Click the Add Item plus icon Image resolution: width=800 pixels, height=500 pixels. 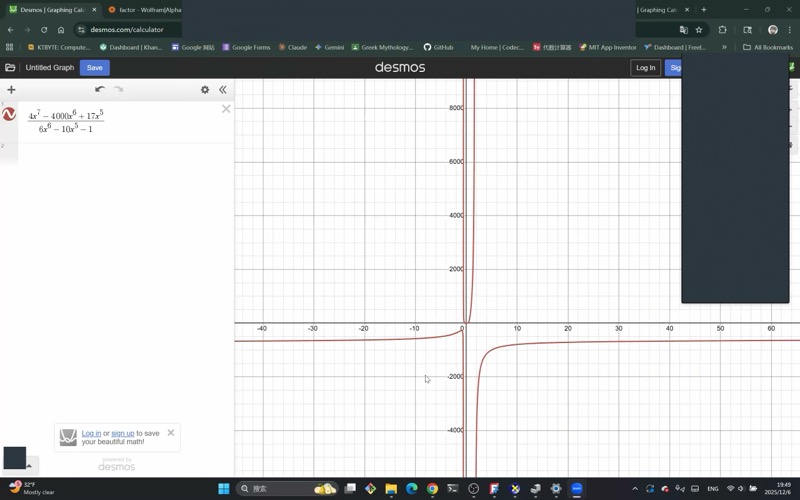coord(11,90)
